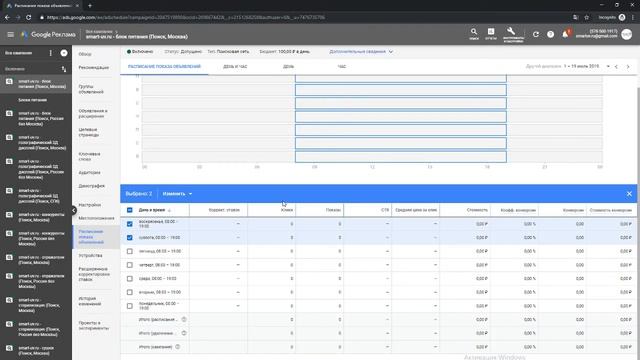Reload the browser page
The height and width of the screenshot is (360, 640).
pos(29,18)
